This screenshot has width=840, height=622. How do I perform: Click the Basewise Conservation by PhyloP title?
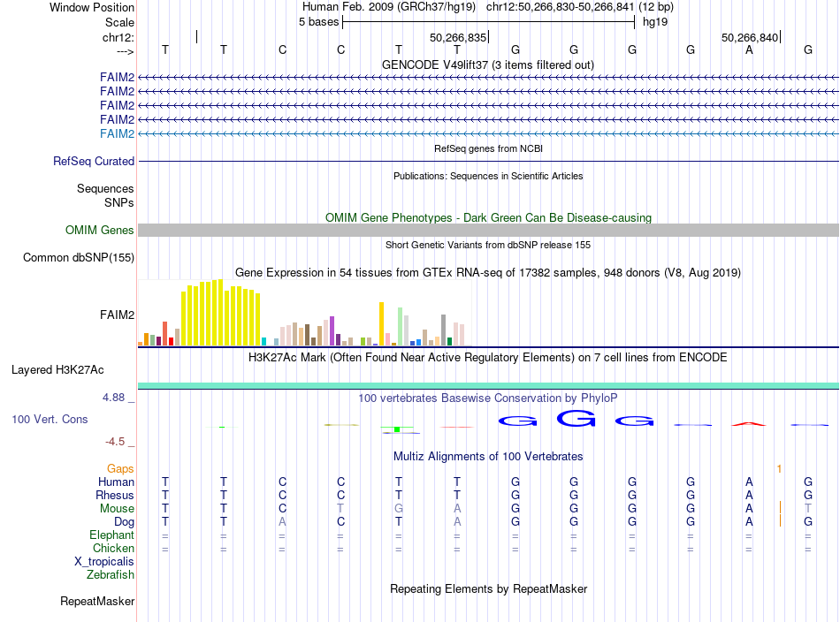pos(488,398)
